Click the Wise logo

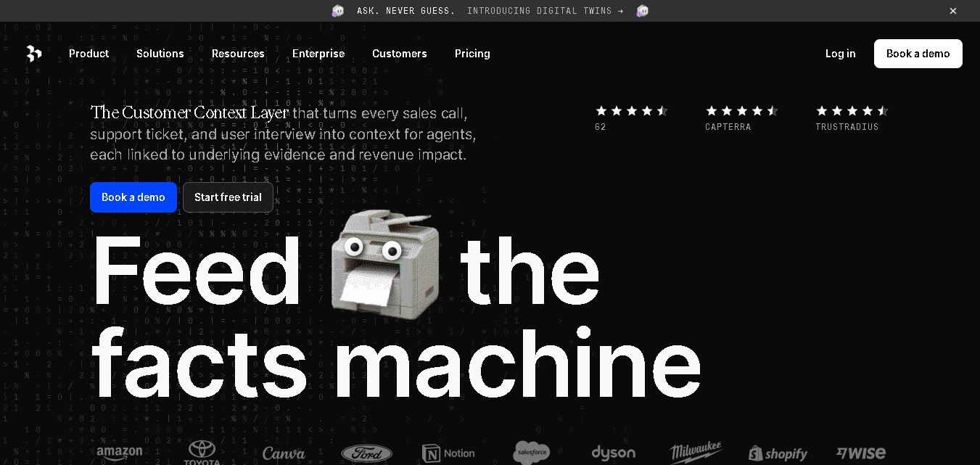pyautogui.click(x=861, y=453)
